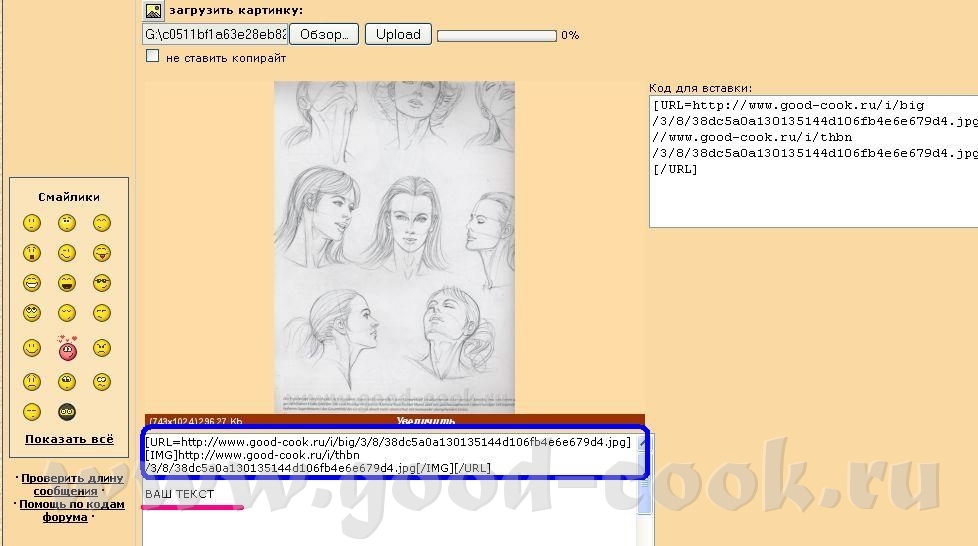Screen dimensions: 978x546
Task: Open Помощь по кодам форума link
Action: (x=72, y=510)
